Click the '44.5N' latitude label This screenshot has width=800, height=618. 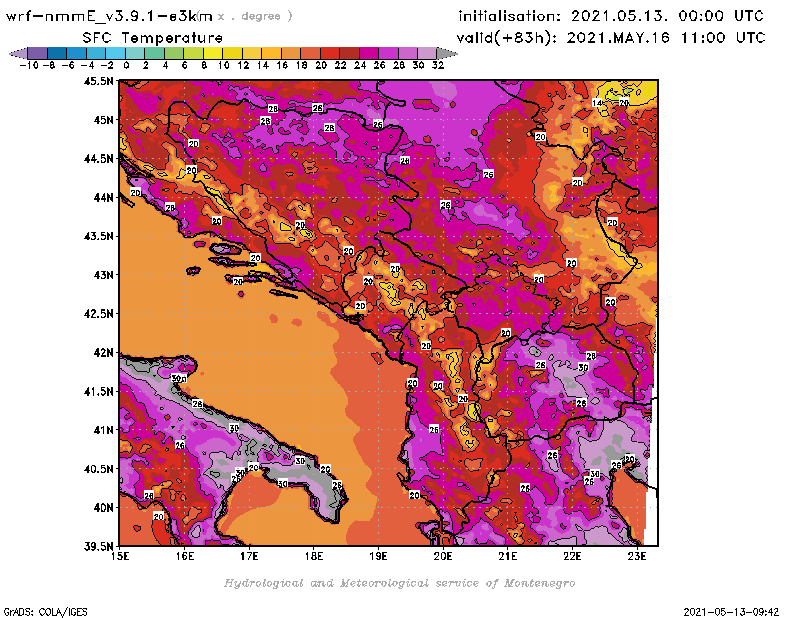coord(98,159)
